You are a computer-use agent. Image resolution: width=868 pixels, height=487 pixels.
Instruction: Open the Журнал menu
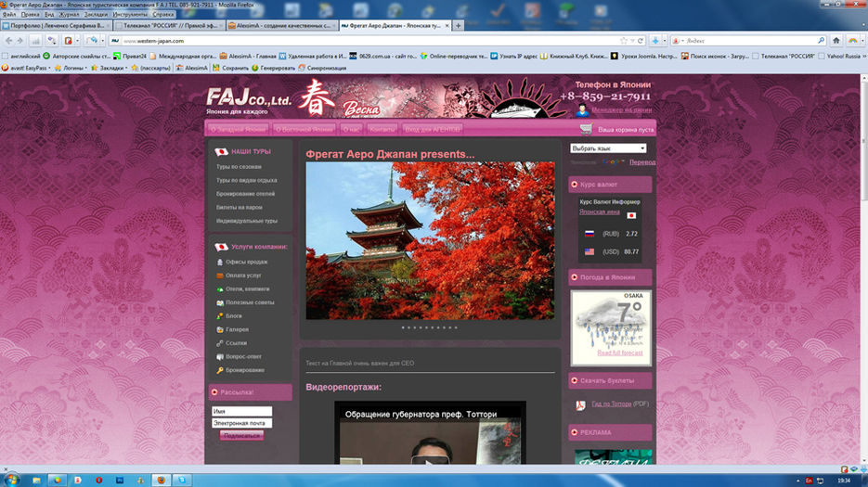coord(70,15)
